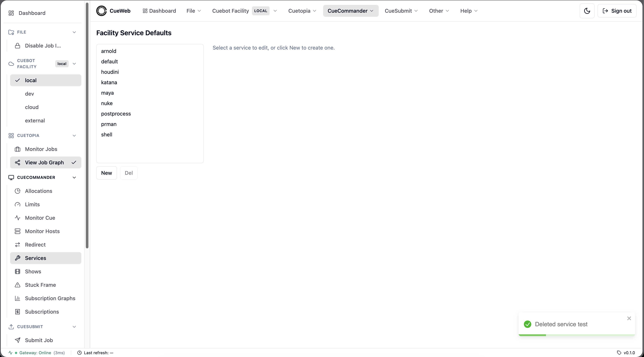Click the sidebar Dashboard grid icon
The image size is (644, 357).
11,13
